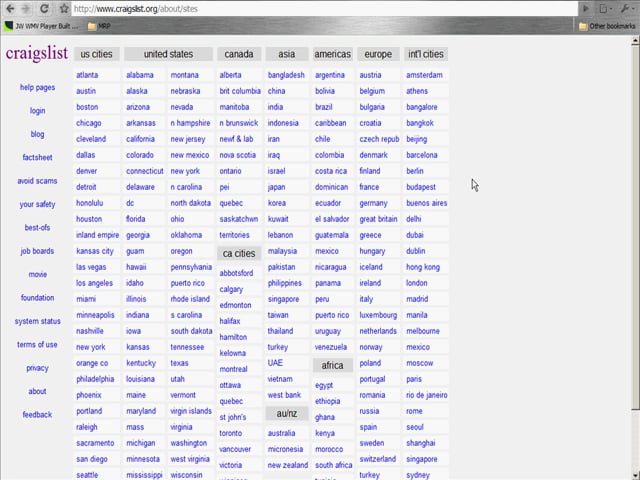Image resolution: width=640 pixels, height=480 pixels.
Task: Click scrollbar down arrow
Action: 635,476
